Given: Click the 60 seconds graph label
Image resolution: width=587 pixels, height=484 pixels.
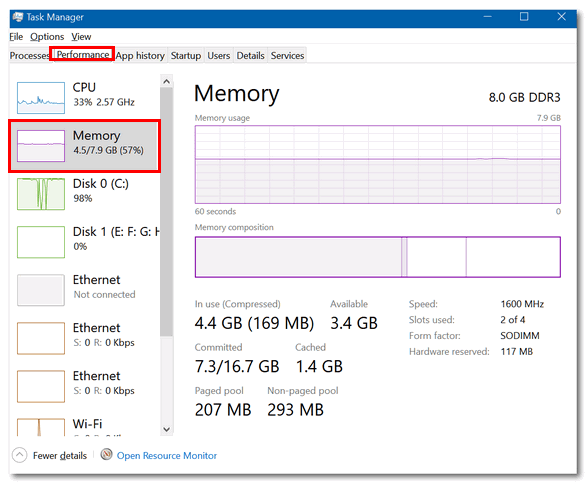Looking at the screenshot, I should coord(215,211).
